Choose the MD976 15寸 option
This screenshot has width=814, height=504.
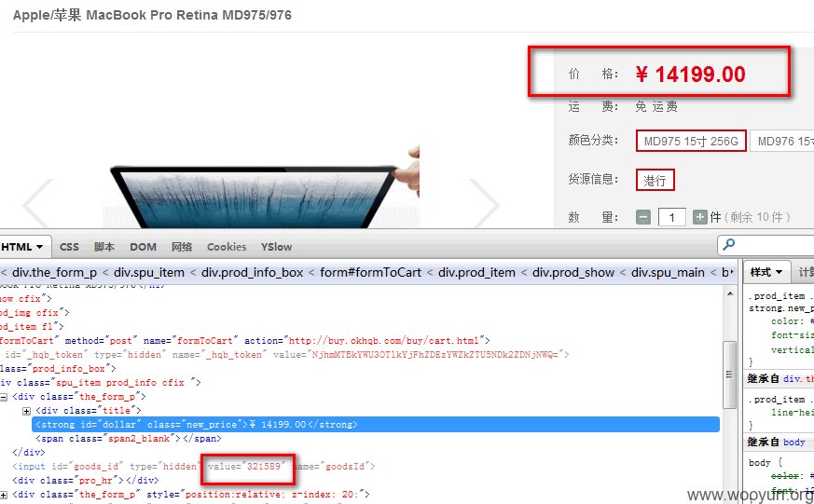click(781, 141)
